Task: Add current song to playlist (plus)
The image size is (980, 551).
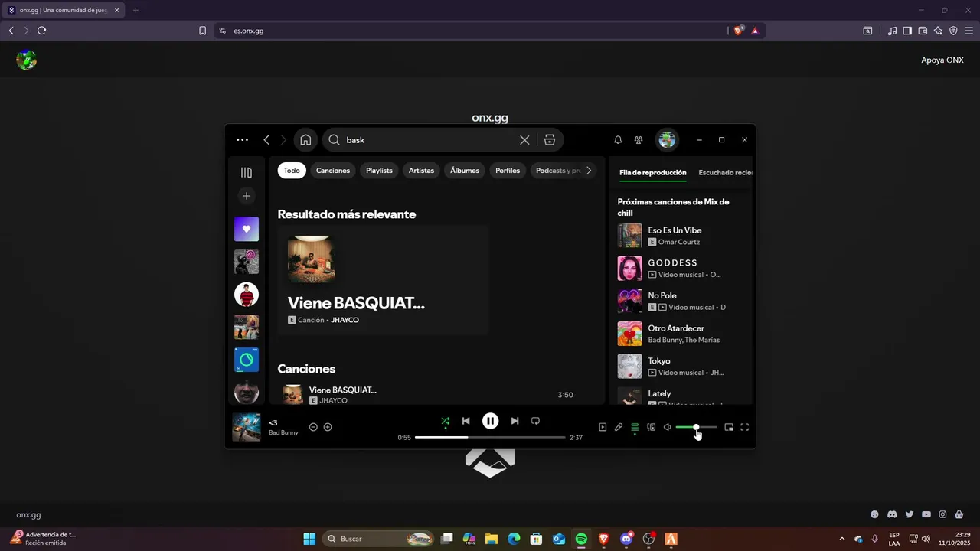Action: click(328, 427)
